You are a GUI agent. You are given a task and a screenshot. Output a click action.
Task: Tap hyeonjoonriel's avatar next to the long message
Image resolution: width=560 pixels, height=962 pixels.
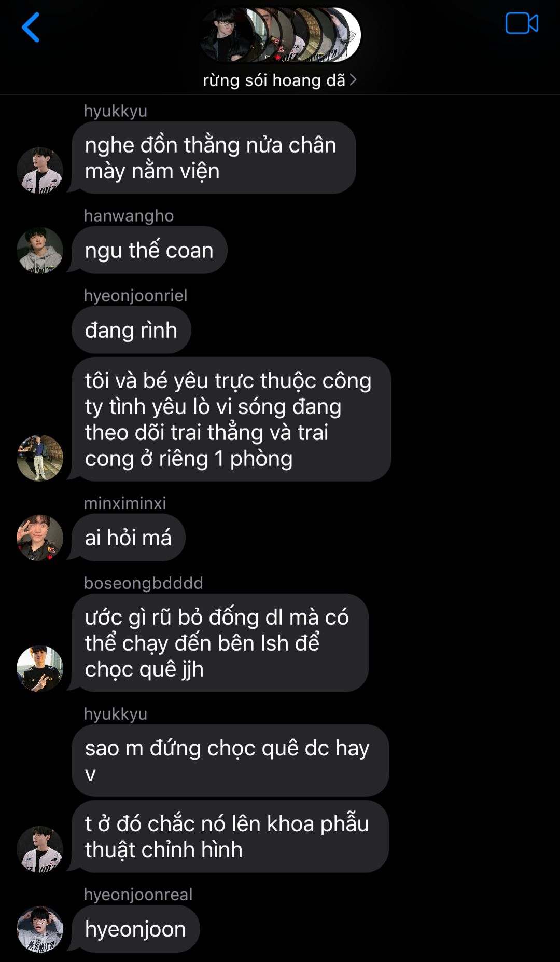tap(40, 458)
